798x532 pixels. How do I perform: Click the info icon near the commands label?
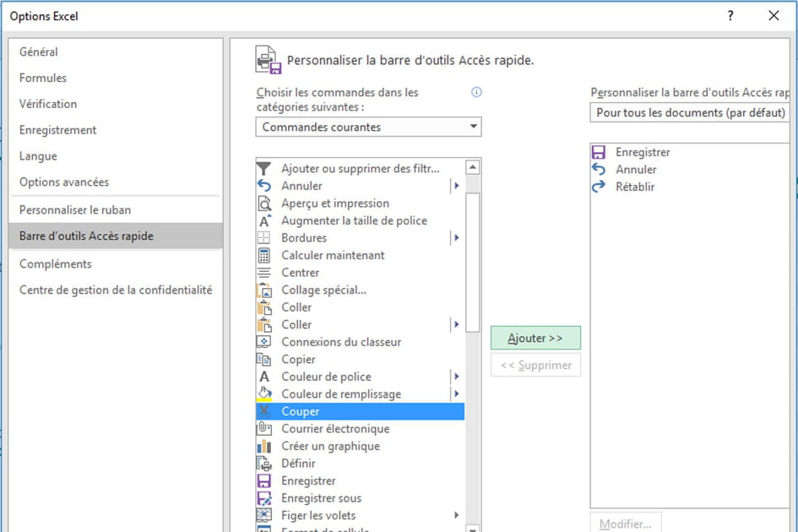(x=475, y=93)
